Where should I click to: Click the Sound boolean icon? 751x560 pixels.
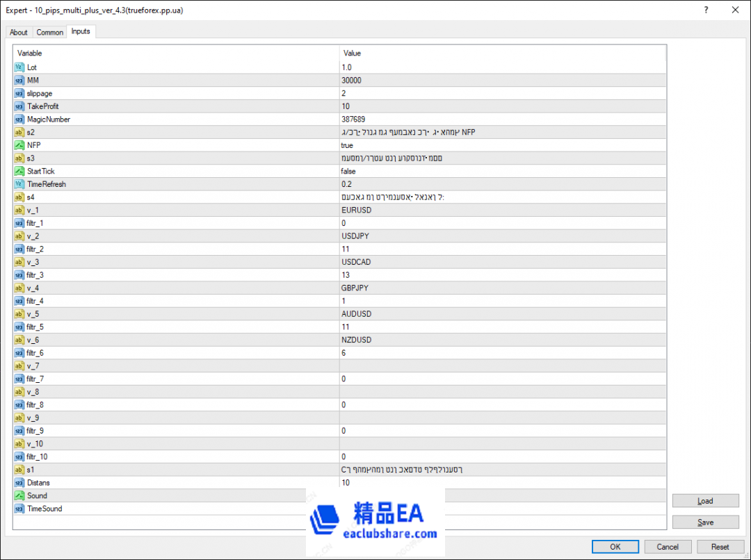tap(19, 495)
